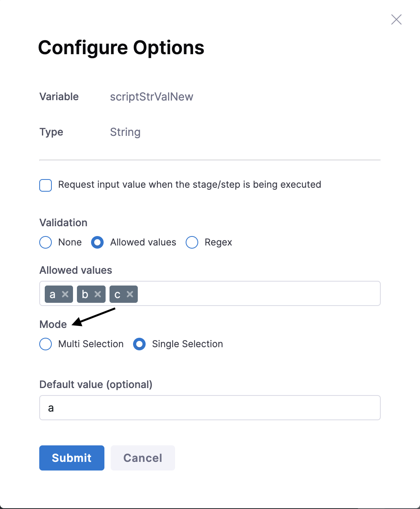
Task: Click the 'Regex' label text
Action: coord(218,242)
